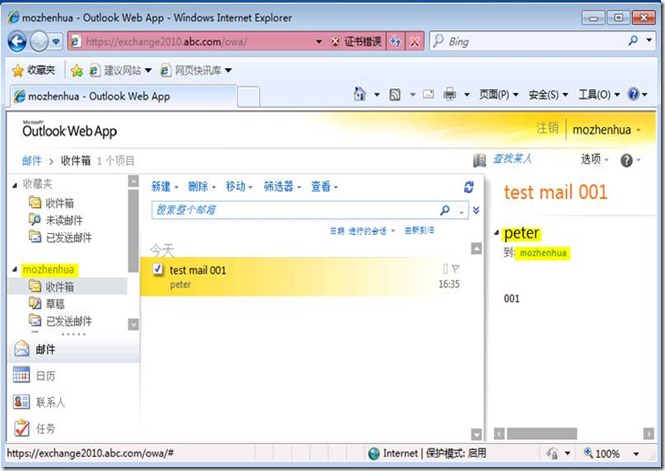Open the New message dropdown
The image size is (665, 471).
165,187
